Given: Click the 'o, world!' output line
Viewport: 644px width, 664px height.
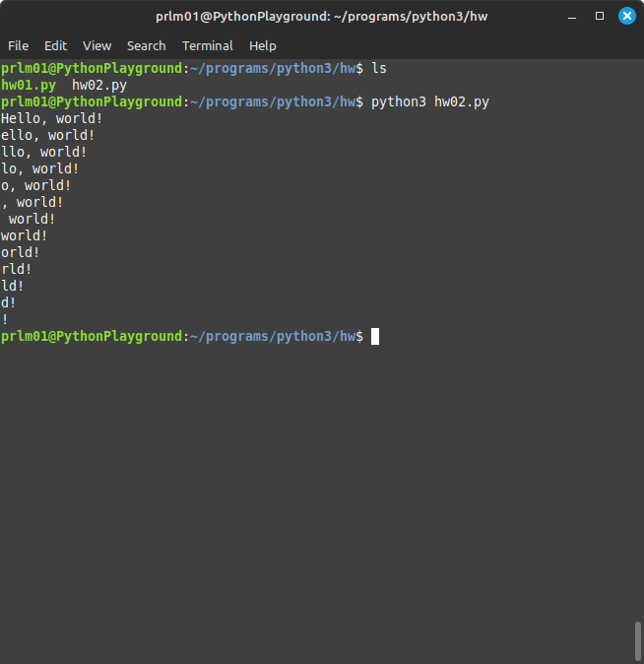Looking at the screenshot, I should click(x=36, y=185).
